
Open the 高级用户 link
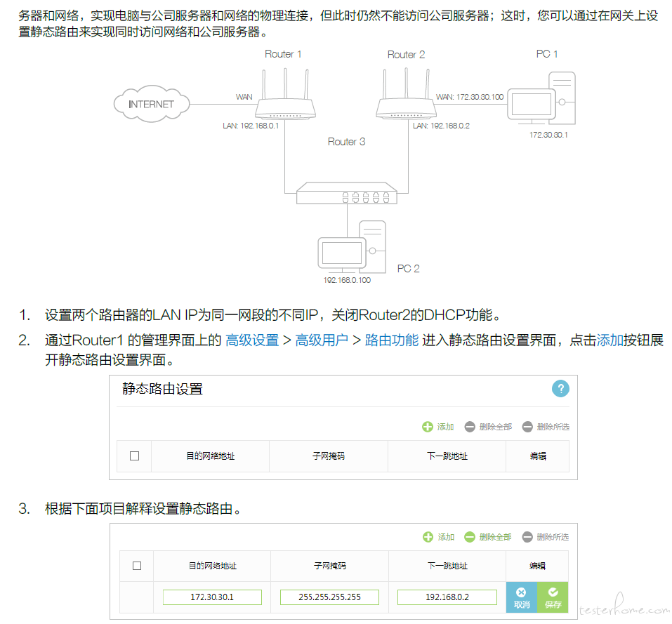322,340
